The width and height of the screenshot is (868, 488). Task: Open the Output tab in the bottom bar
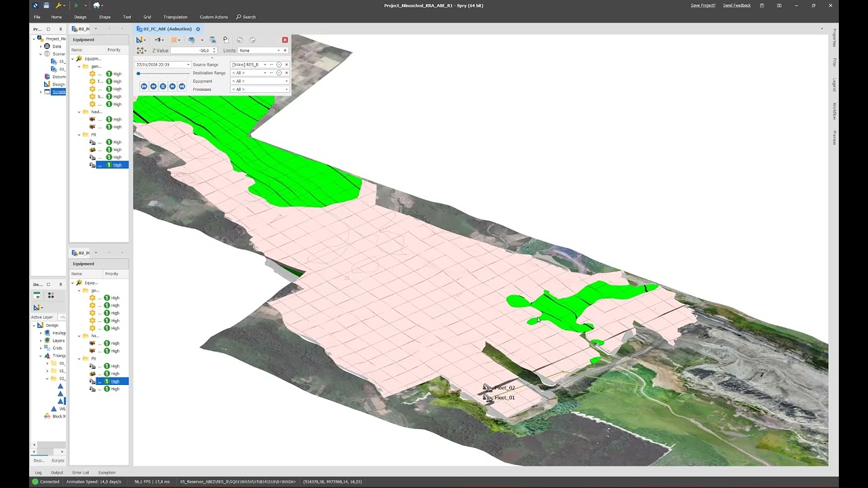[57, 472]
